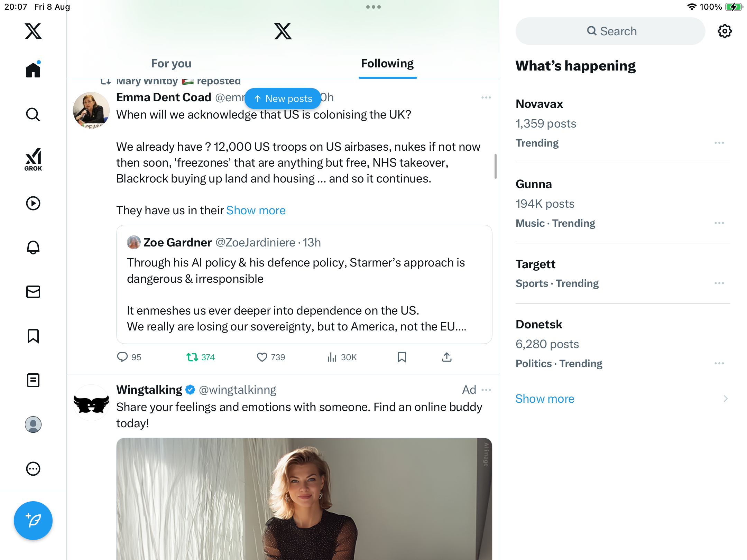Image resolution: width=747 pixels, height=560 pixels.
Task: Tap the New posts pill button
Action: (x=283, y=99)
